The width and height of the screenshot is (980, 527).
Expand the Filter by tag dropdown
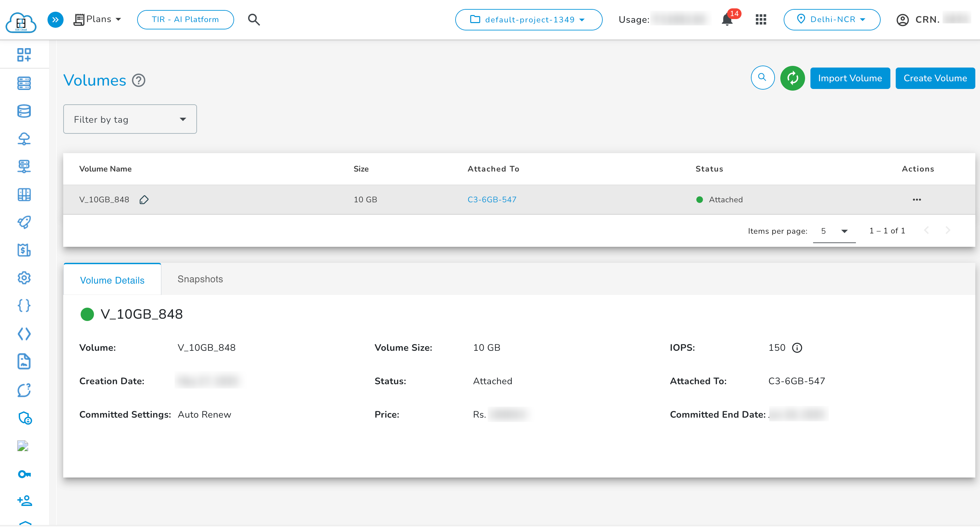tap(130, 119)
